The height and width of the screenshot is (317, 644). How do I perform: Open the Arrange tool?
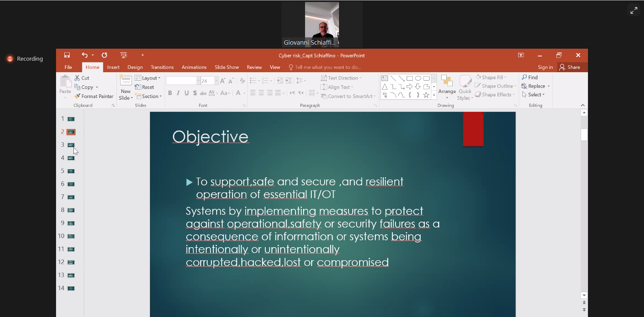pos(447,87)
